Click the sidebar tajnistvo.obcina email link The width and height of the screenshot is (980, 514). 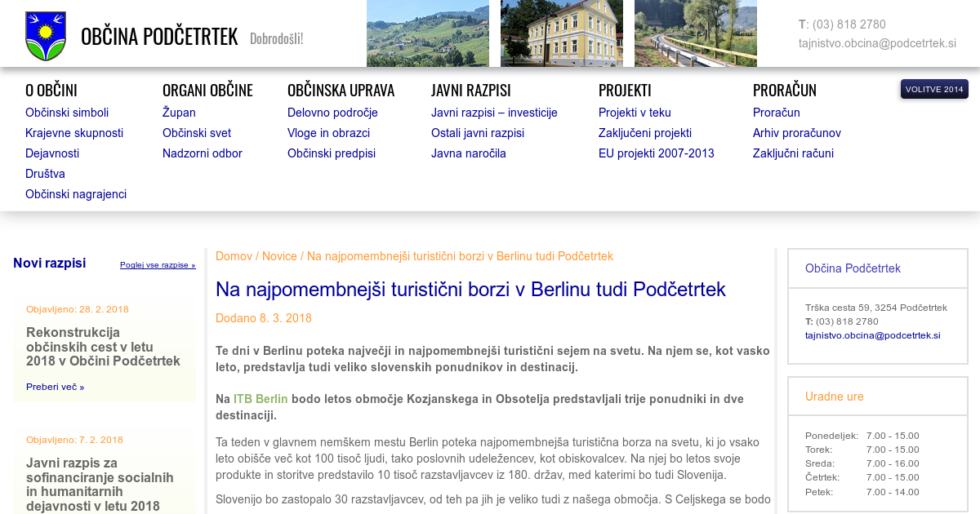tap(872, 335)
